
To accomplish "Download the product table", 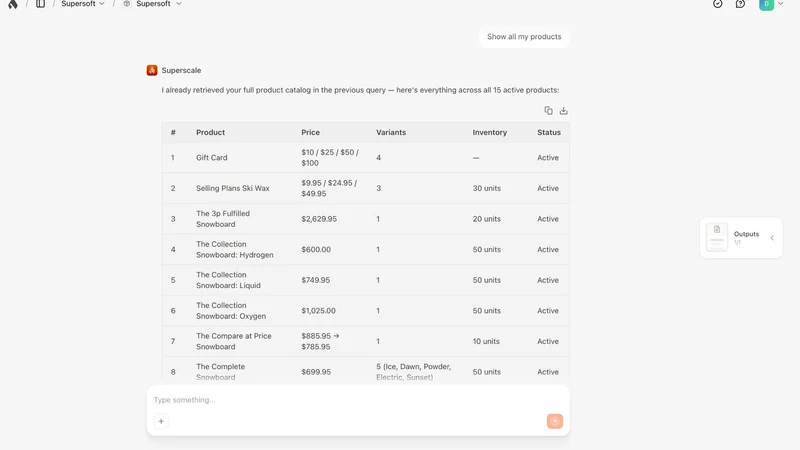I will point(563,111).
